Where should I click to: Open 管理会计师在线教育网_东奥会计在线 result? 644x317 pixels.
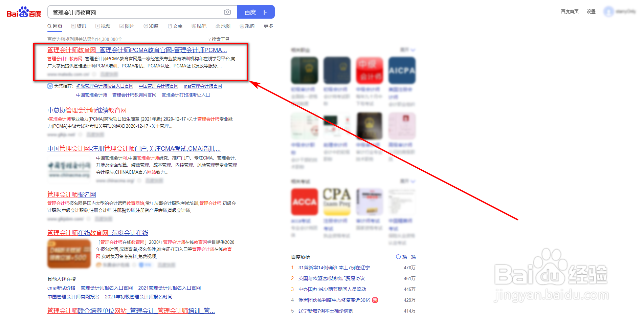pyautogui.click(x=98, y=233)
